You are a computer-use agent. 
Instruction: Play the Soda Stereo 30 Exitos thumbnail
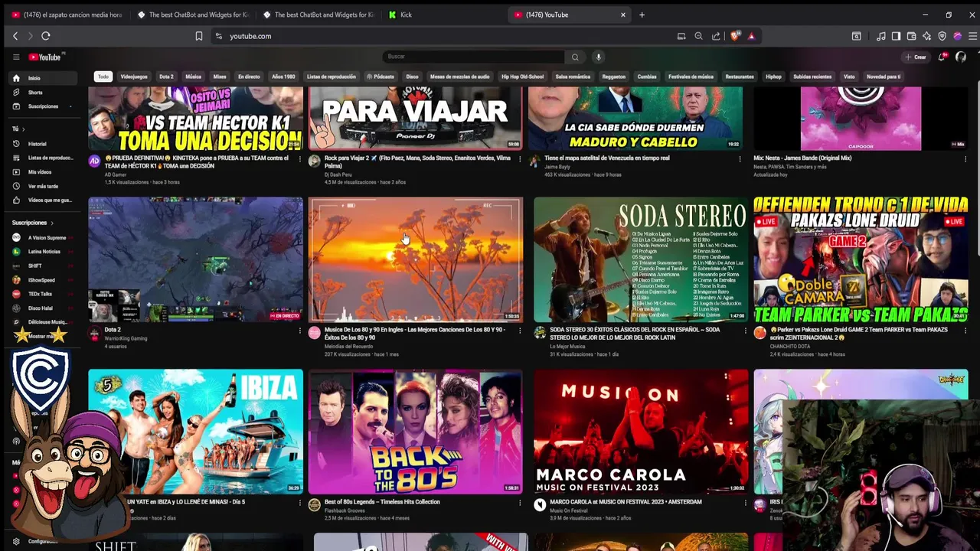coord(641,260)
